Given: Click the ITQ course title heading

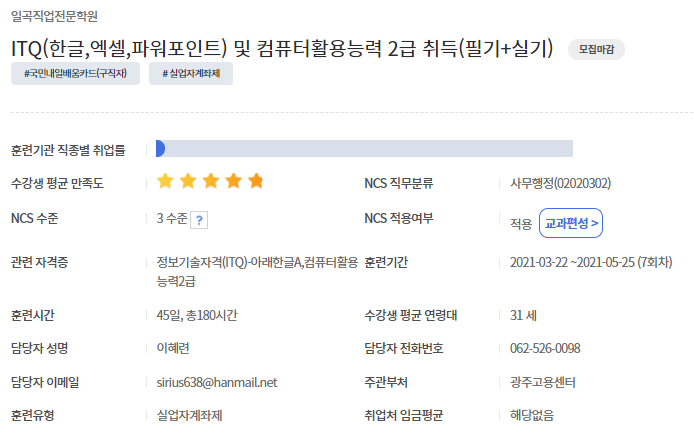Looking at the screenshot, I should tap(282, 48).
